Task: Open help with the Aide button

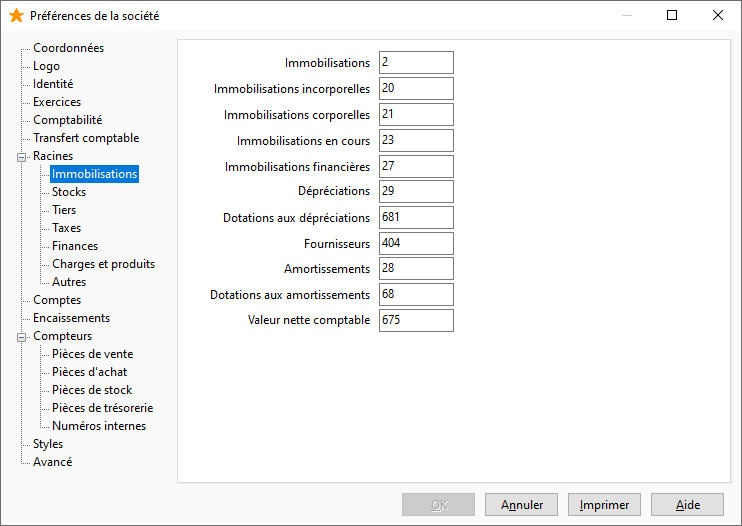Action: (688, 505)
